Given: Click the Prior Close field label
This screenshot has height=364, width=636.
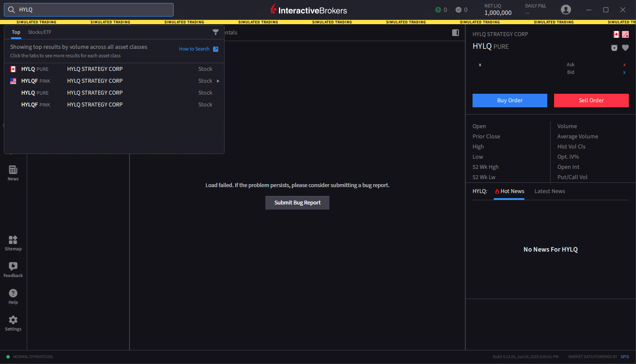Looking at the screenshot, I should [x=486, y=137].
